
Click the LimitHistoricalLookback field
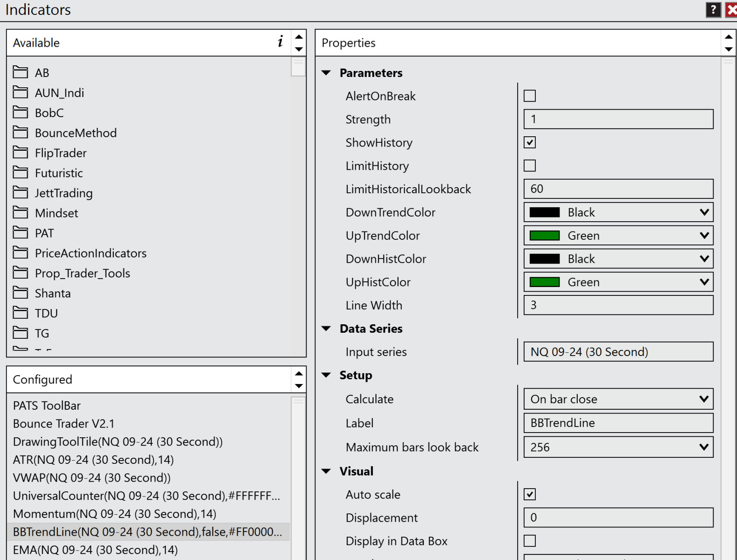point(618,189)
